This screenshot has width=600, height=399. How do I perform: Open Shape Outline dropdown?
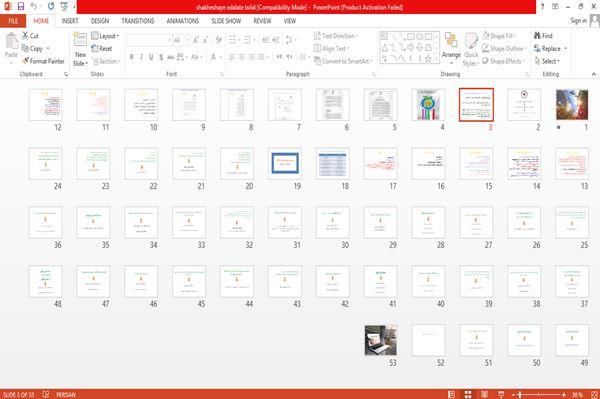tap(504, 48)
